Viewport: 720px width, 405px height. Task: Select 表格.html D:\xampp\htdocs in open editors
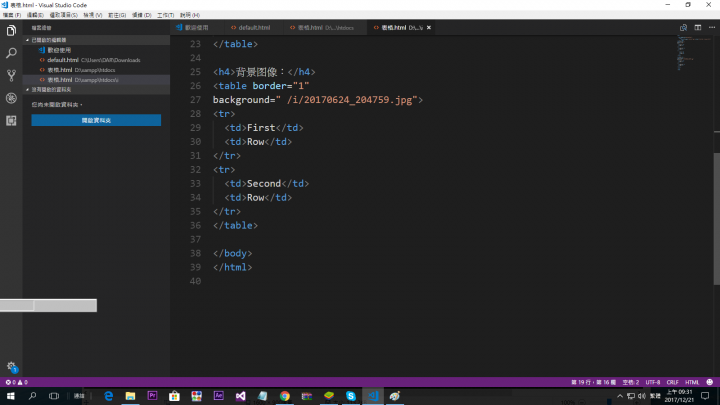coord(96,70)
